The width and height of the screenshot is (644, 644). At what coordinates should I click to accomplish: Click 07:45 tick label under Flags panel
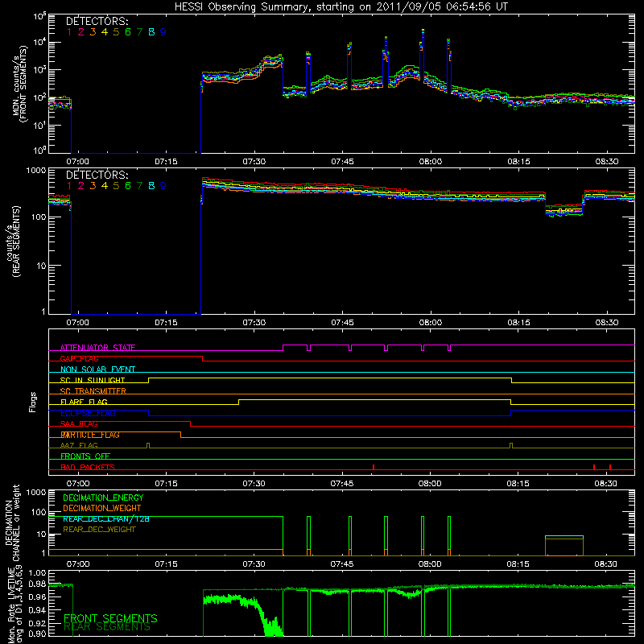coord(341,484)
